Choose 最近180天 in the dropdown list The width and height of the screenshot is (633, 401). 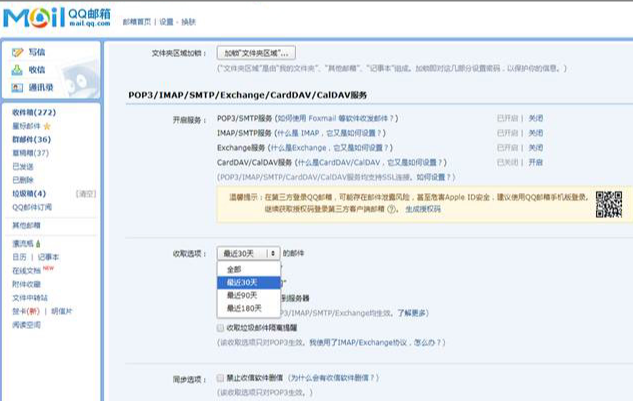(249, 309)
